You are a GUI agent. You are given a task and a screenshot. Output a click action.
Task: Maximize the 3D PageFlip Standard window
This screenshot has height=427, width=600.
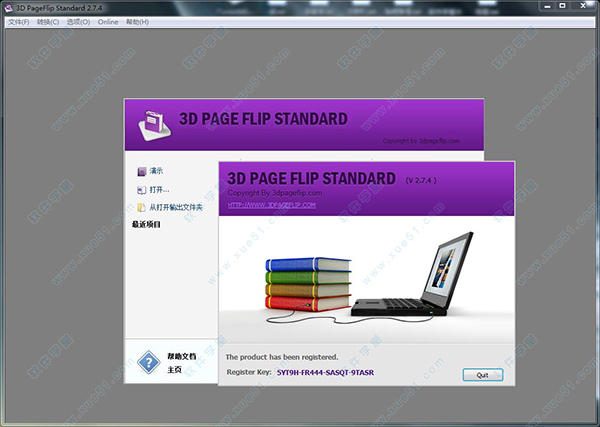pos(562,6)
